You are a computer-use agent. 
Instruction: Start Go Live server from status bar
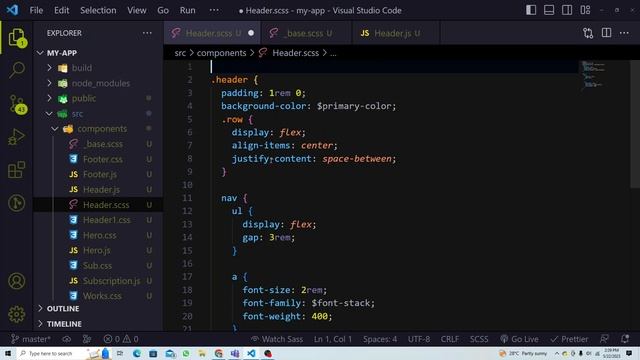pyautogui.click(x=519, y=339)
